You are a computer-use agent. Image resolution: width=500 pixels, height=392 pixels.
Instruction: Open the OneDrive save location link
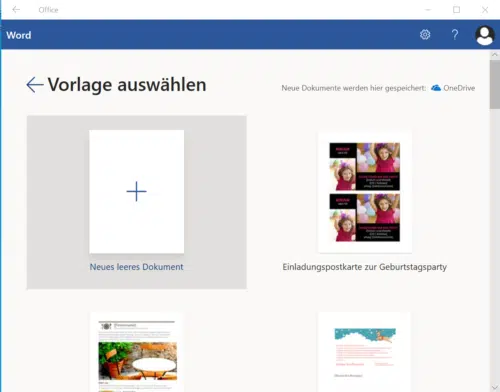pos(459,88)
